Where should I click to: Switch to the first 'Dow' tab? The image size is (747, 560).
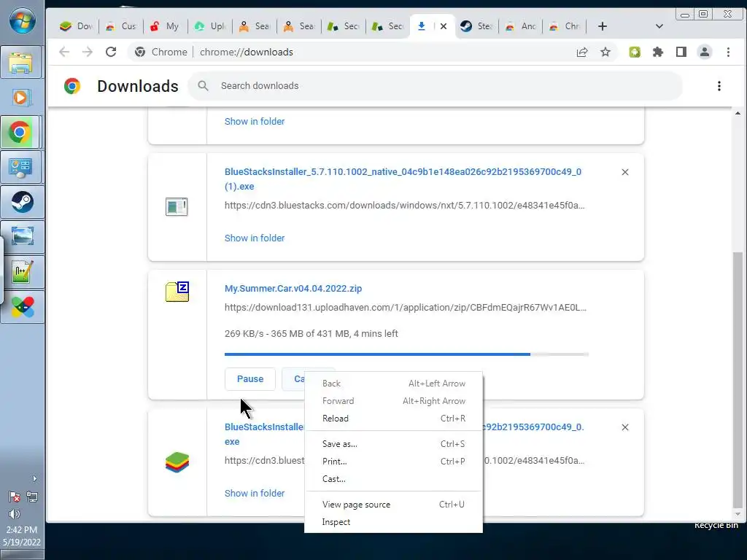pyautogui.click(x=77, y=26)
